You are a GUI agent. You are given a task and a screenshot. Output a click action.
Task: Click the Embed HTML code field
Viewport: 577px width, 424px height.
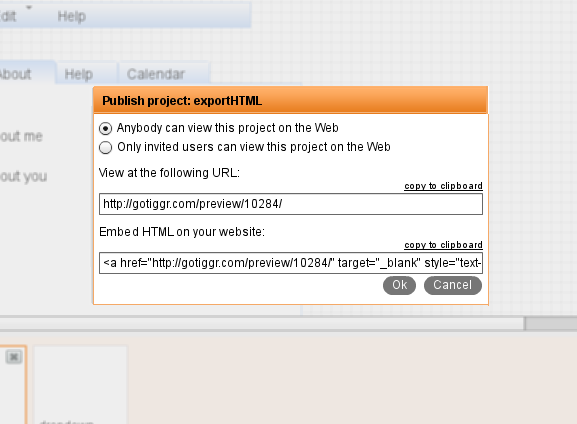click(291, 263)
